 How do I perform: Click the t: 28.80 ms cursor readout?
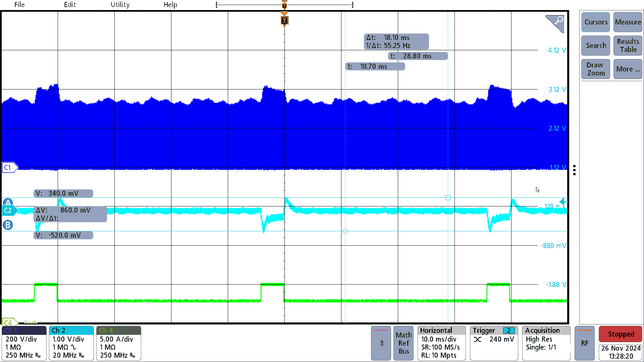(x=418, y=56)
